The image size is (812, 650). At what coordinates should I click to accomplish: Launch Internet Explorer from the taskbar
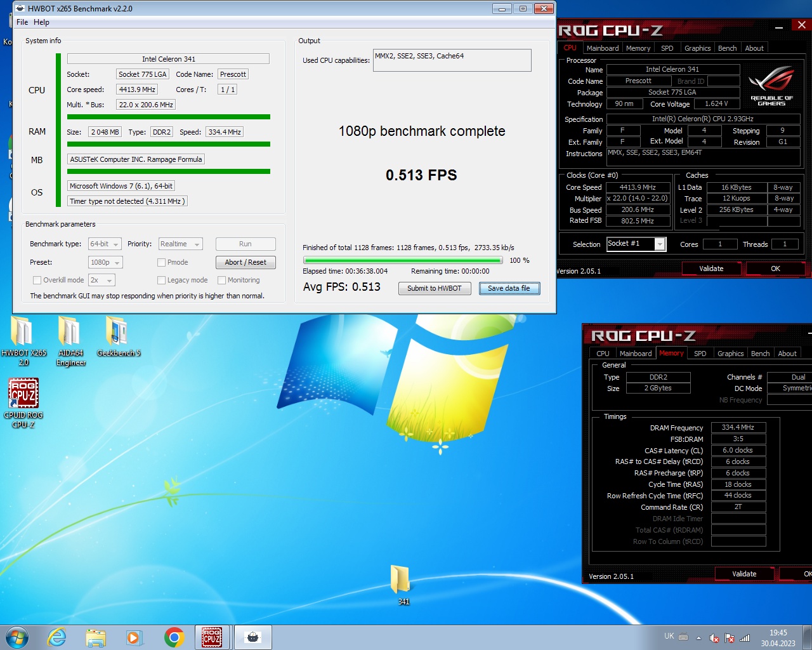tap(56, 637)
